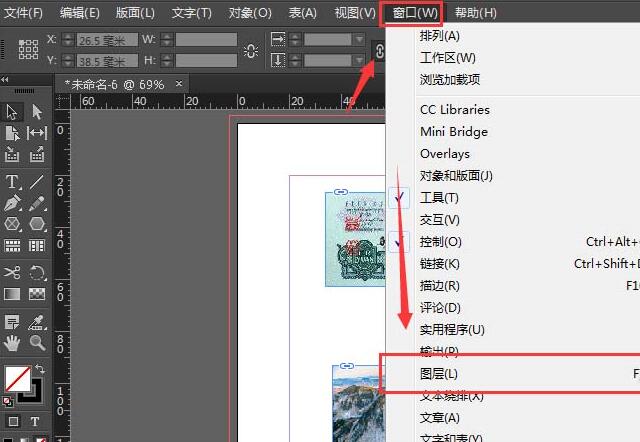
Task: Step the Y position value
Action: [68, 61]
